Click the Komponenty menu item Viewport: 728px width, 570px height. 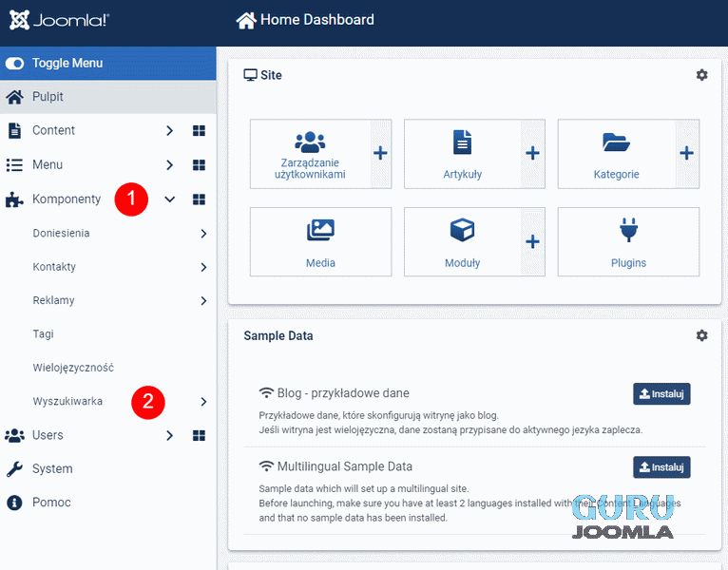tap(67, 199)
